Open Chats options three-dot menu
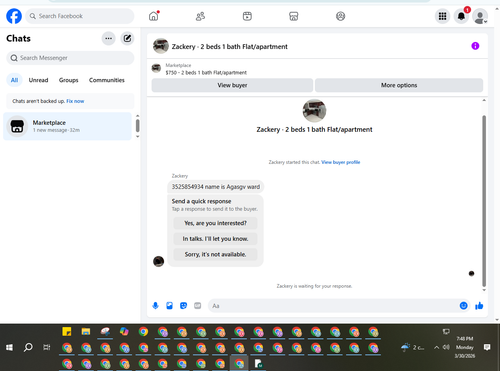The width and height of the screenshot is (500, 371). coord(108,38)
